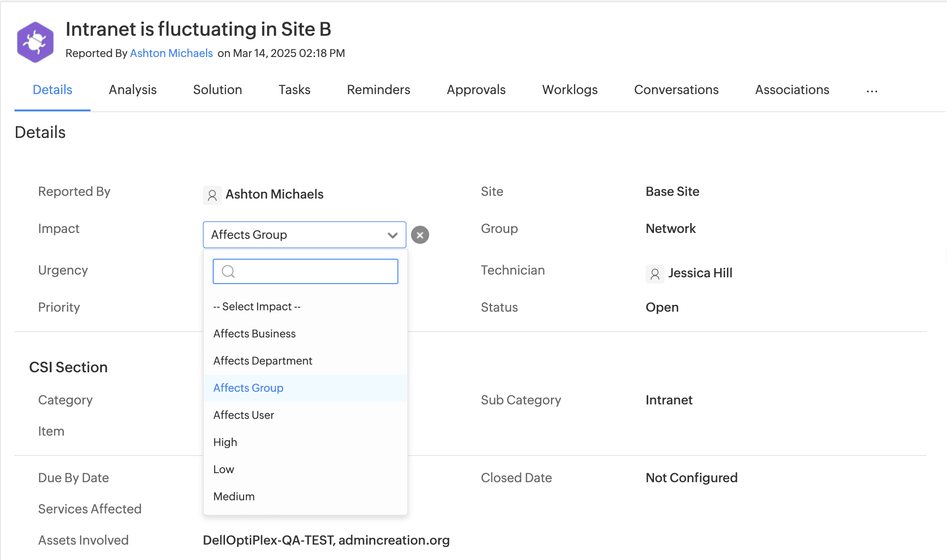Open Ashton Michaels reporter link
This screenshot has height=560, width=947.
point(171,53)
